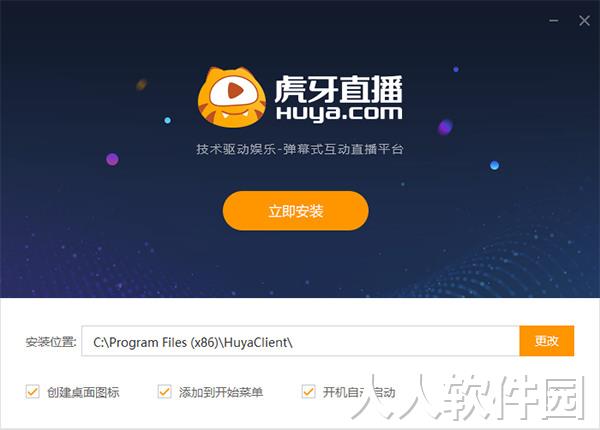Click the play triangle inside the tiger face
Viewport: 600px width, 430px height.
coord(235,91)
